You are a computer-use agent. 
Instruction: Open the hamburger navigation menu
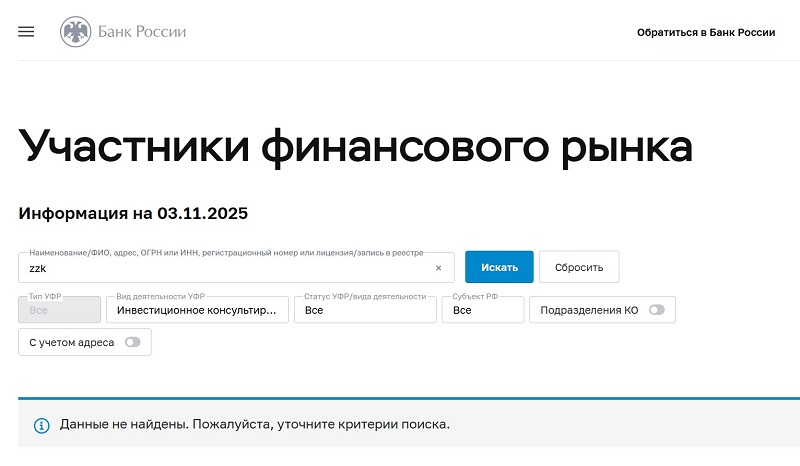(x=26, y=32)
